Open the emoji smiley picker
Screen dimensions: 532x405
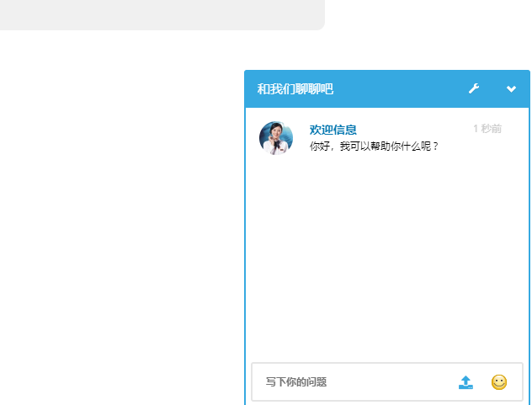coord(499,382)
